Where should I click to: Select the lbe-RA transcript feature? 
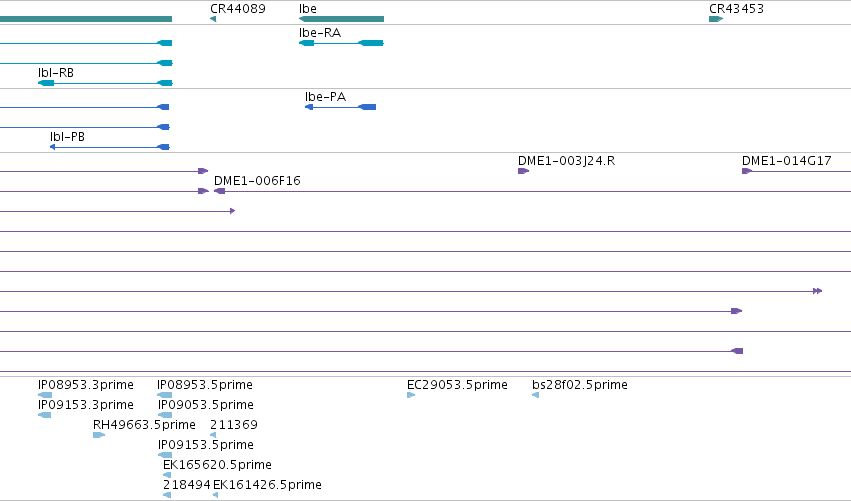point(341,43)
